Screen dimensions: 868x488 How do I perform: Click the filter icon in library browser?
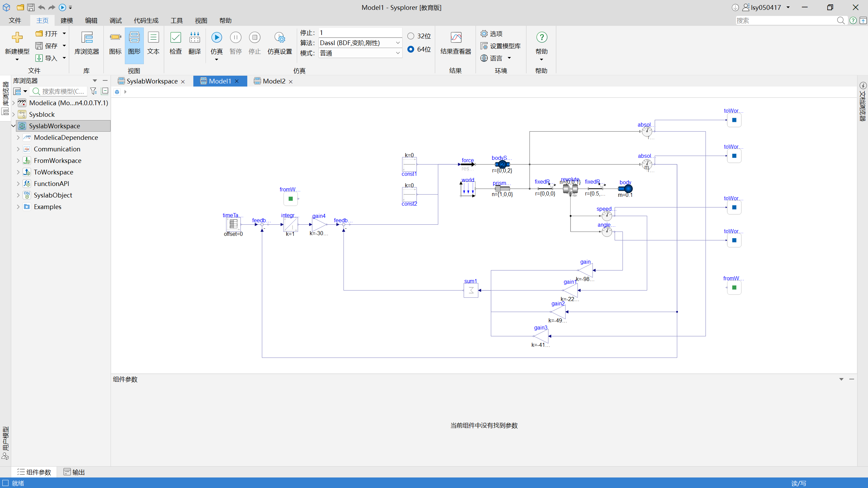pyautogui.click(x=94, y=91)
